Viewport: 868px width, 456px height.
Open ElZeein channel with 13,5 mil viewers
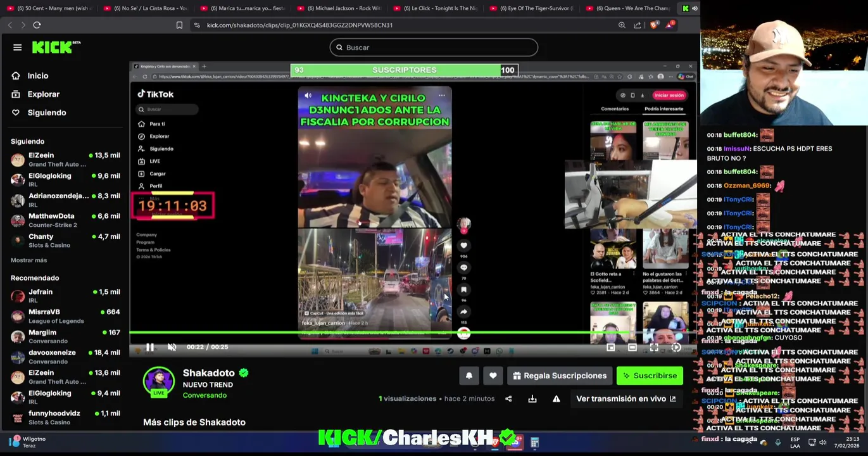(65, 160)
